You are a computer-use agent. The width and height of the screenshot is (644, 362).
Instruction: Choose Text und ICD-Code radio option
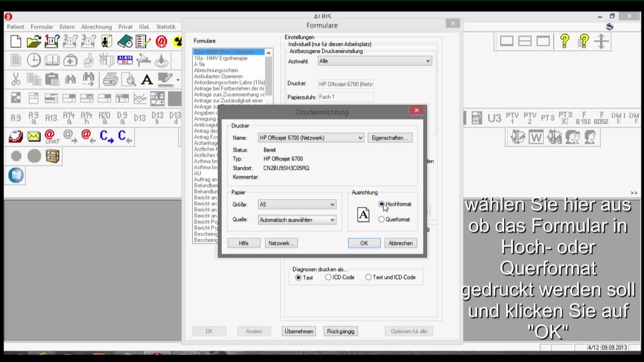(368, 277)
